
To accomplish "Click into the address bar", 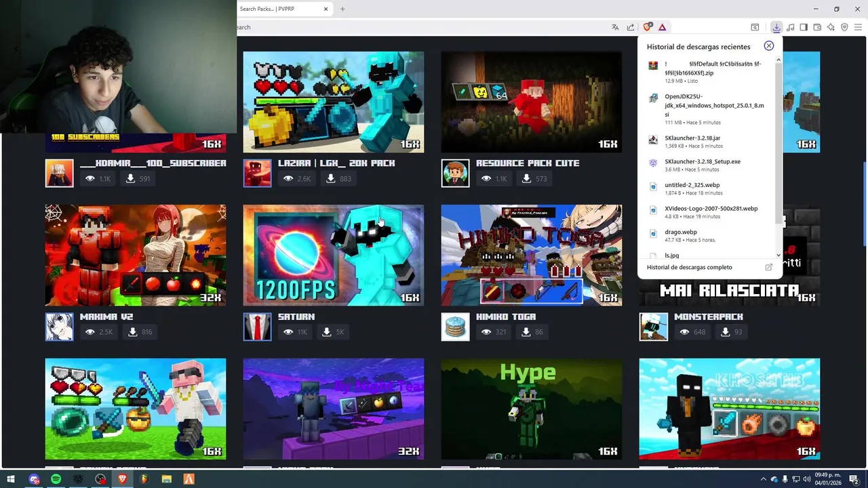I will pos(420,27).
